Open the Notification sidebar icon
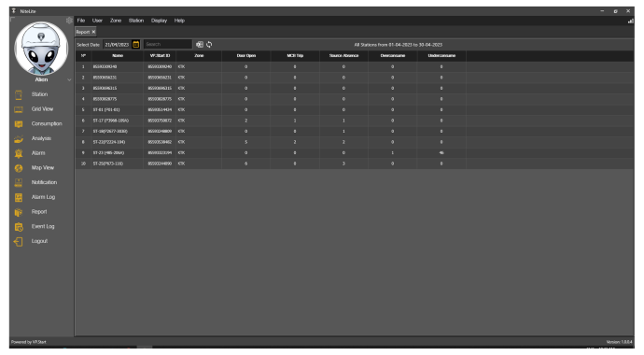This screenshot has height=355, width=644. point(19,183)
